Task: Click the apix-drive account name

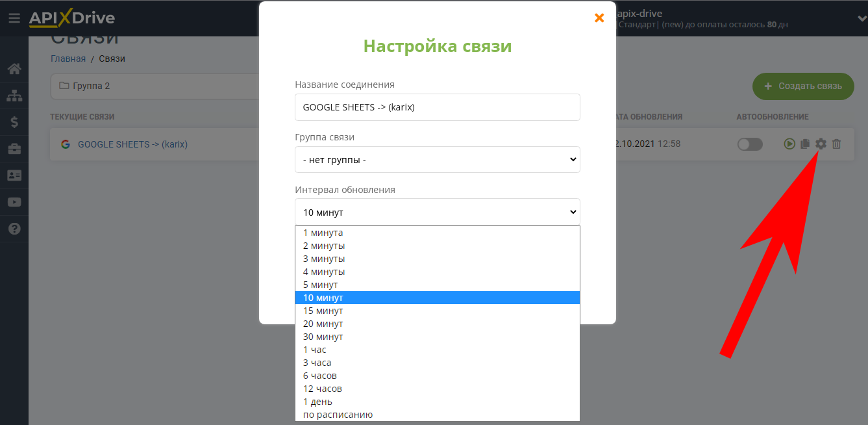Action: pyautogui.click(x=639, y=14)
